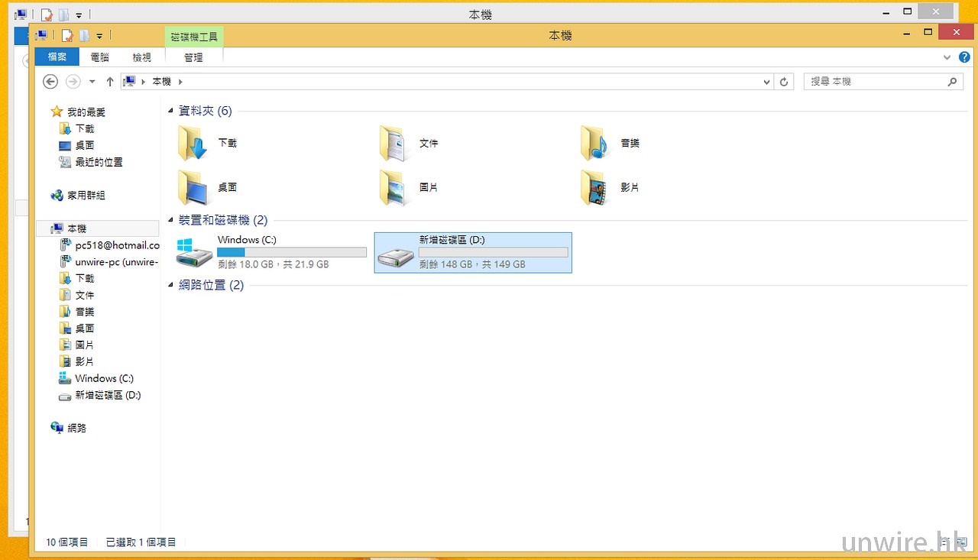The image size is (978, 560).
Task: Switch to the 管理 ribbon tab
Action: [193, 57]
